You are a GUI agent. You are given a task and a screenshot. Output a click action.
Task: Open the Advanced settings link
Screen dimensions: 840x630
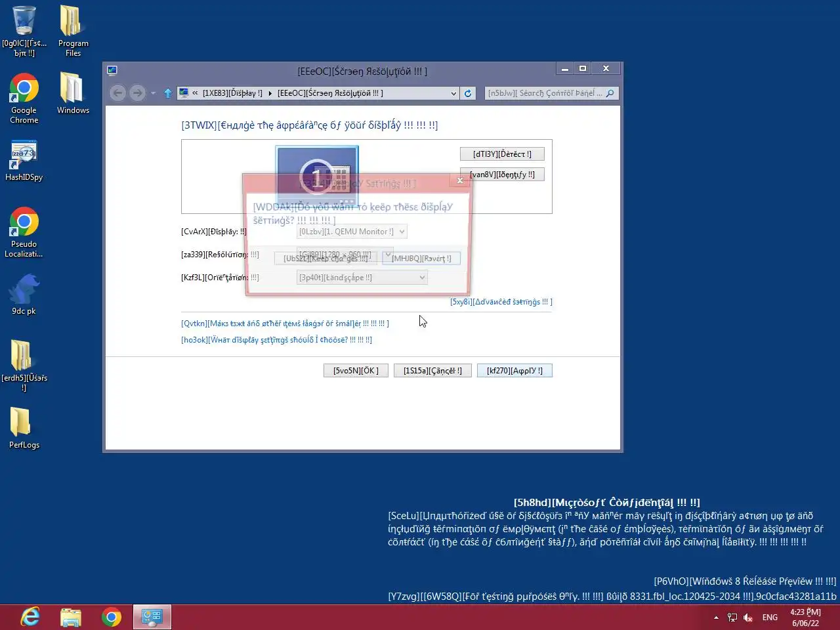coord(501,302)
